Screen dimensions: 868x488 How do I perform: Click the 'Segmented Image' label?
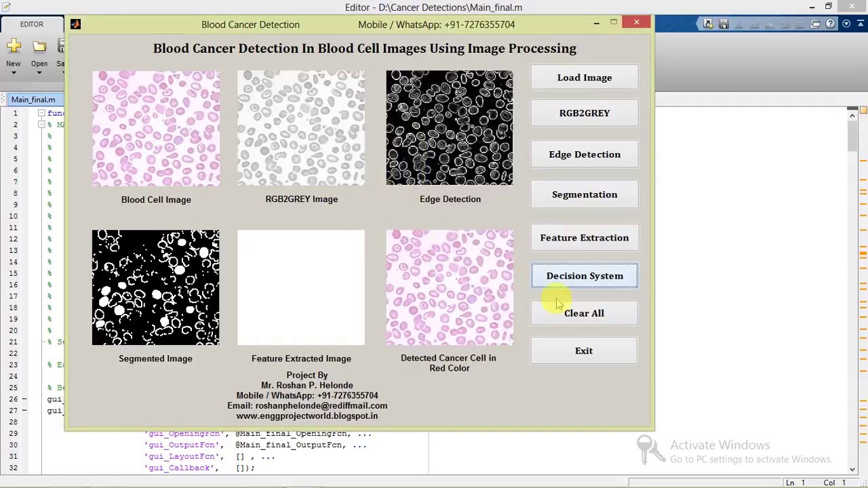155,359
